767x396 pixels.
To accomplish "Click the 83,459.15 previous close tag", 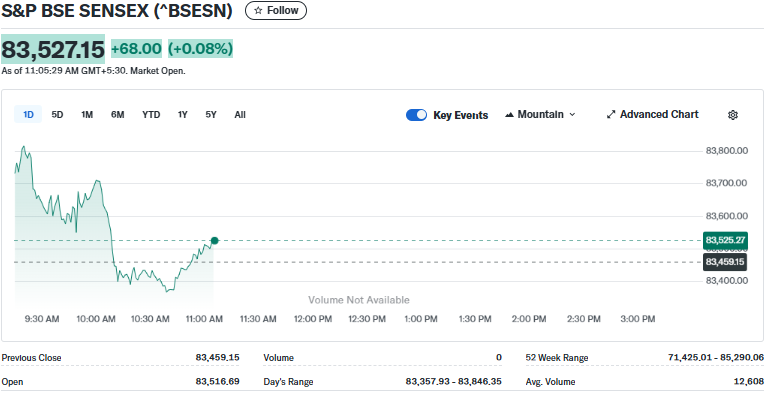I will (x=725, y=262).
